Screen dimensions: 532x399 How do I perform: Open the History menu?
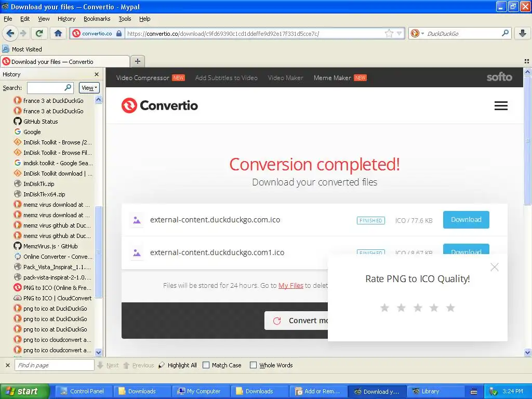[x=66, y=19]
